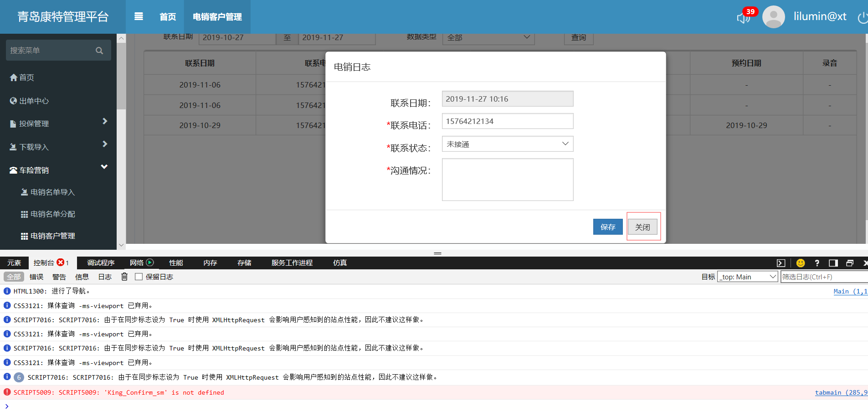Click the search magnifier icon in sidebar
The height and width of the screenshot is (417, 868).
[99, 51]
